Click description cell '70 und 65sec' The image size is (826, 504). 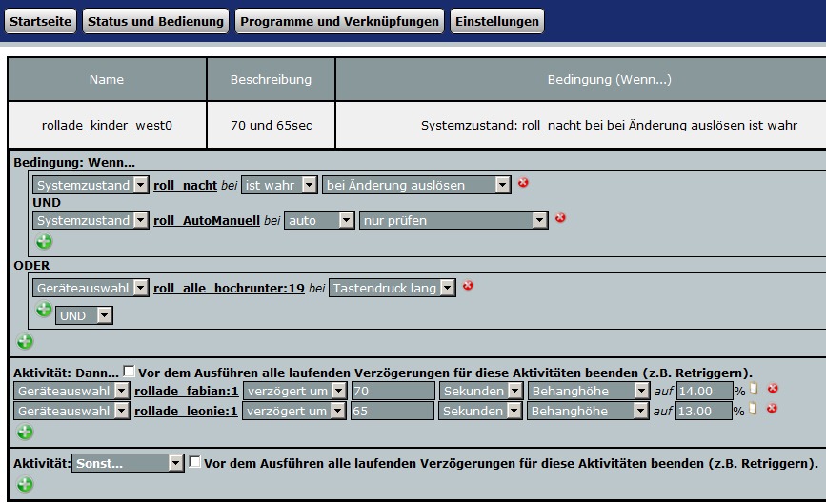click(272, 126)
